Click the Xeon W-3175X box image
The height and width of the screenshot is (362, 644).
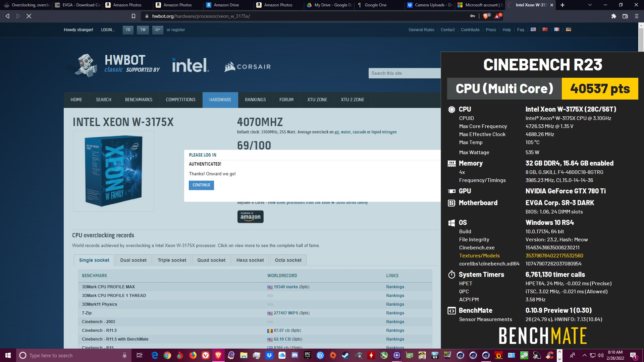click(114, 171)
